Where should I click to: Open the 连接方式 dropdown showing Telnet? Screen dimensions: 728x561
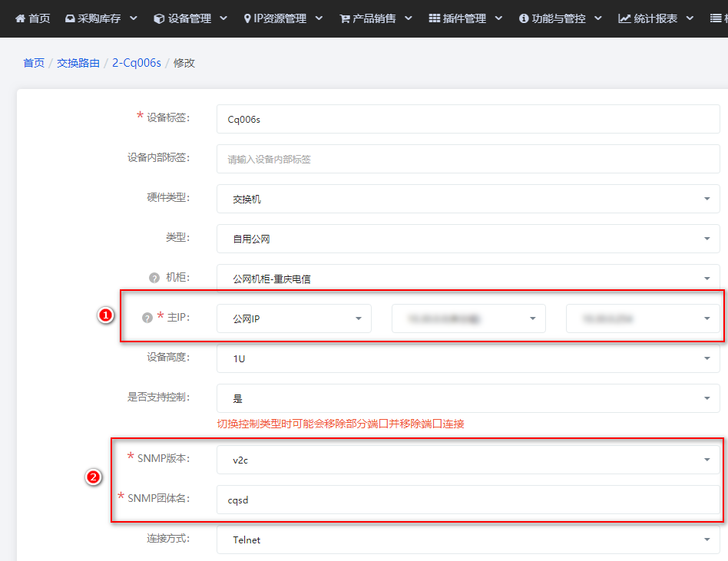[468, 540]
